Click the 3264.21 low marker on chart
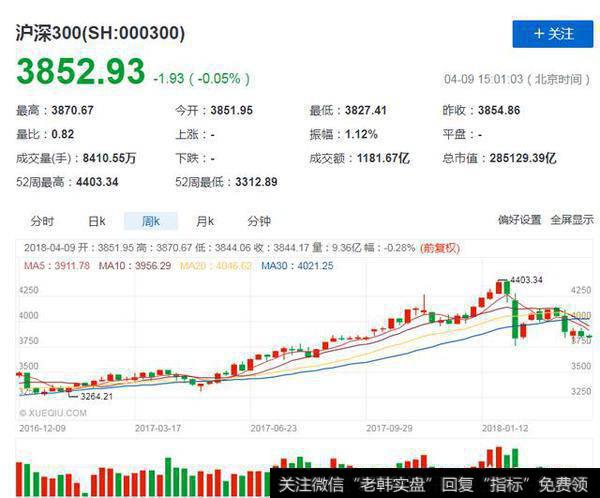Viewport: 600px width, 498px height. [x=96, y=397]
